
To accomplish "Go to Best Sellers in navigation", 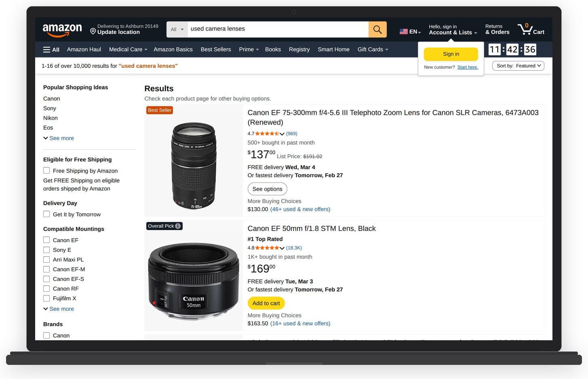I will (x=216, y=49).
